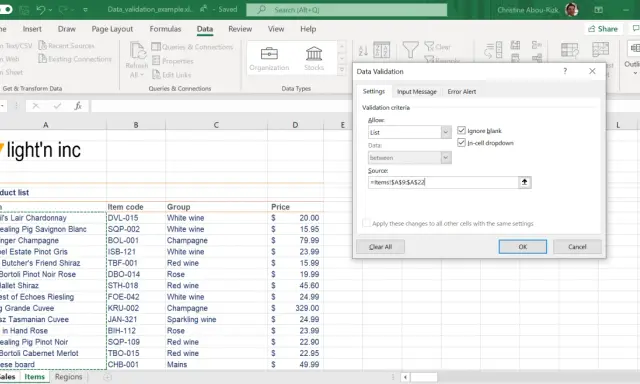Select the Sparkling wine group cell
Screen dimensions: 640x384
click(x=216, y=319)
